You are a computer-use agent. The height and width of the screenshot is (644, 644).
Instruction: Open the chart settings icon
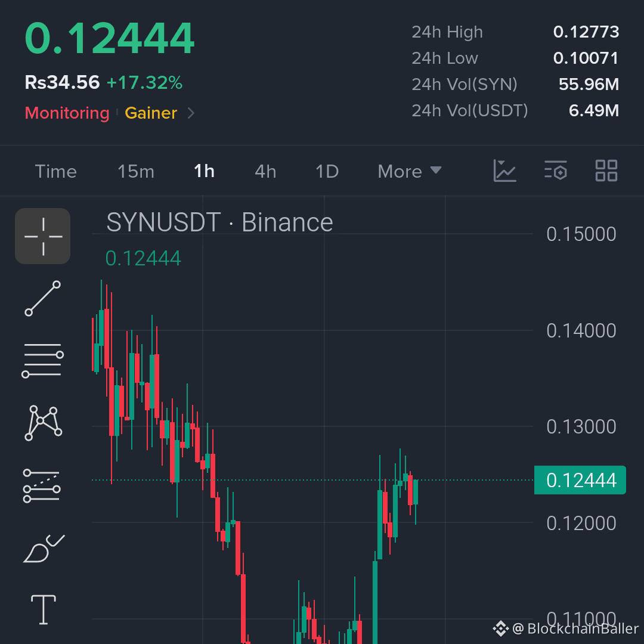(x=556, y=171)
